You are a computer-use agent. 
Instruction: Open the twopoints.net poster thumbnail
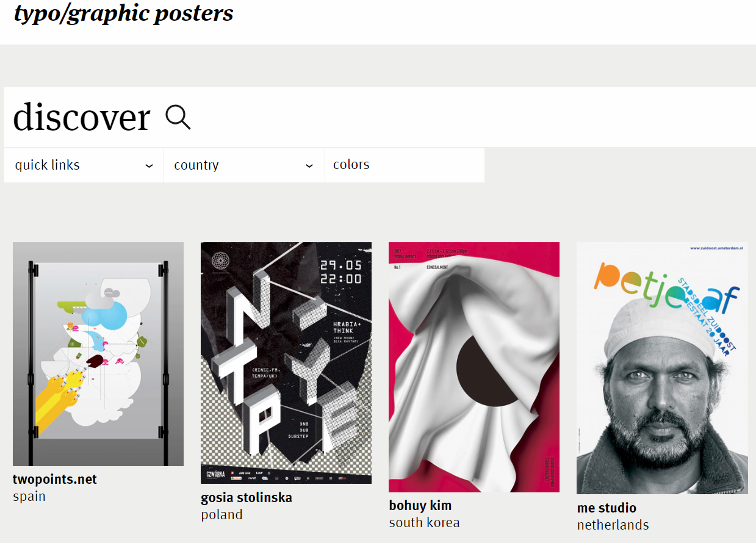[98, 354]
